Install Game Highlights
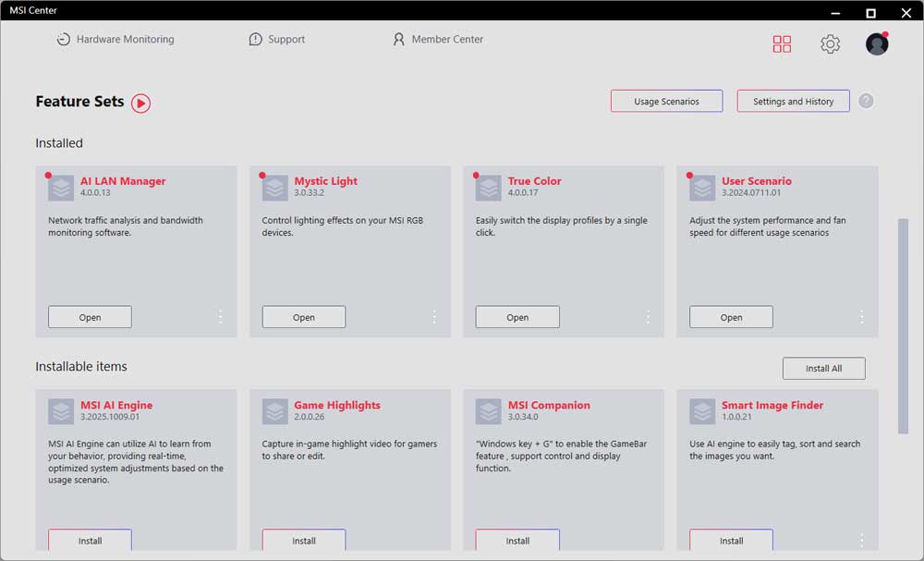 pos(303,540)
